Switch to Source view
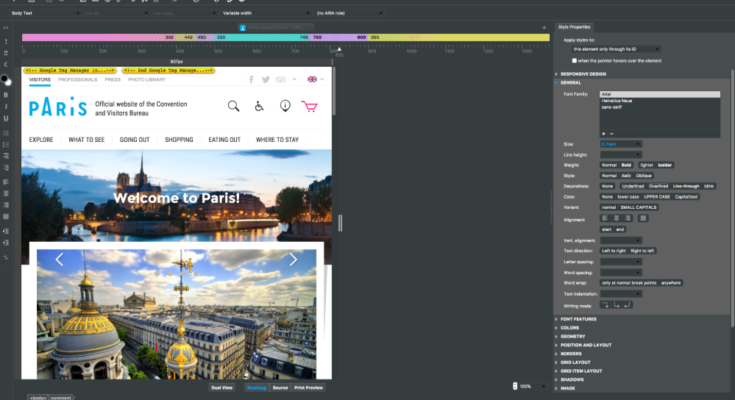Image resolution: width=735 pixels, height=400 pixels. point(280,388)
